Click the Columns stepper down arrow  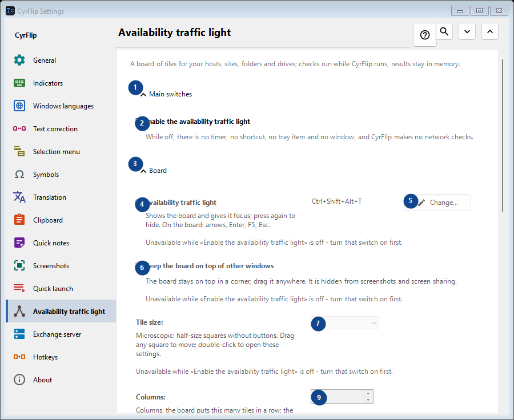coord(368,399)
